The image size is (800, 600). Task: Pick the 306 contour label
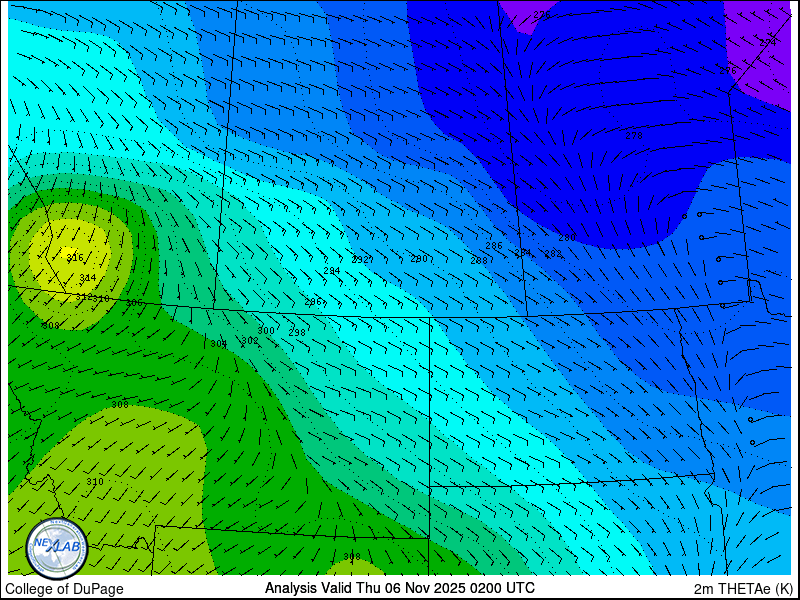pyautogui.click(x=134, y=303)
